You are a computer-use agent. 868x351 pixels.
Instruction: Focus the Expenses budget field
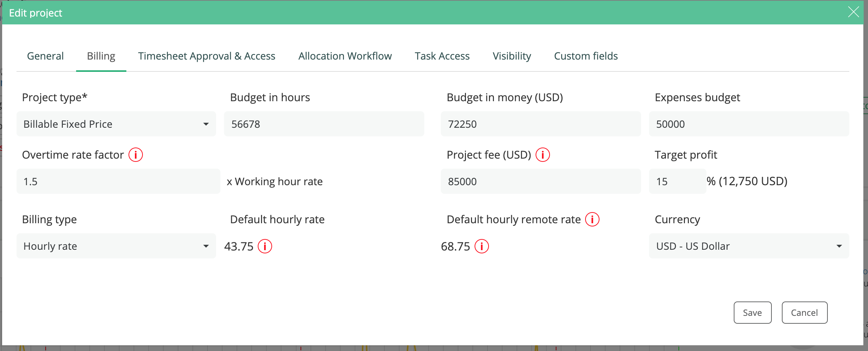(749, 124)
